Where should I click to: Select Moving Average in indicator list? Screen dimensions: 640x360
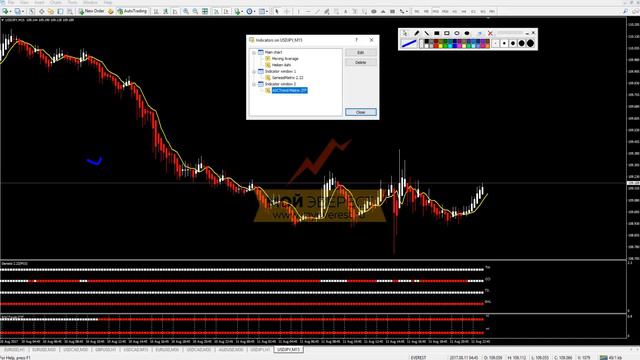[x=285, y=59]
